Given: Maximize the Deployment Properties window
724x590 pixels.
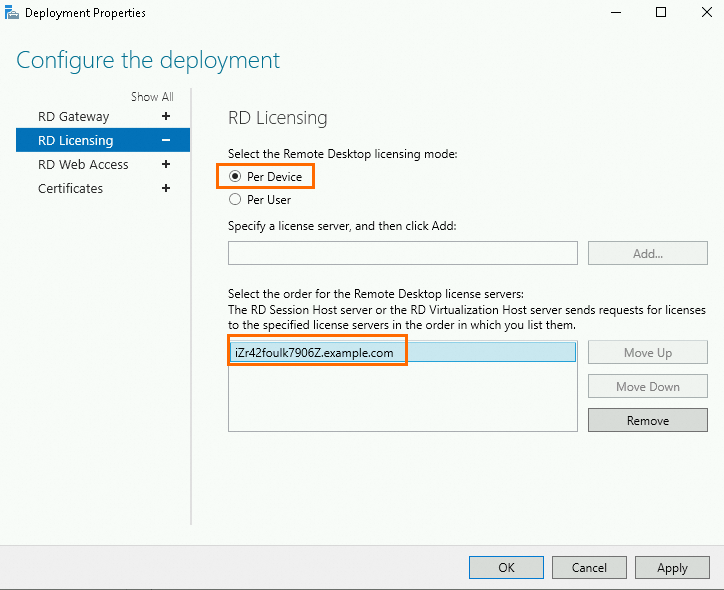Looking at the screenshot, I should (661, 12).
